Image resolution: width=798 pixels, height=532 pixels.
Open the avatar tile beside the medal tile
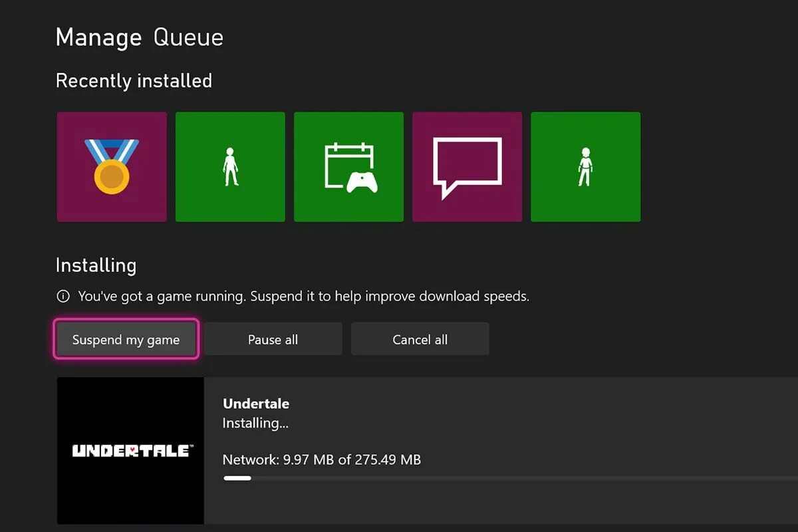pyautogui.click(x=230, y=167)
